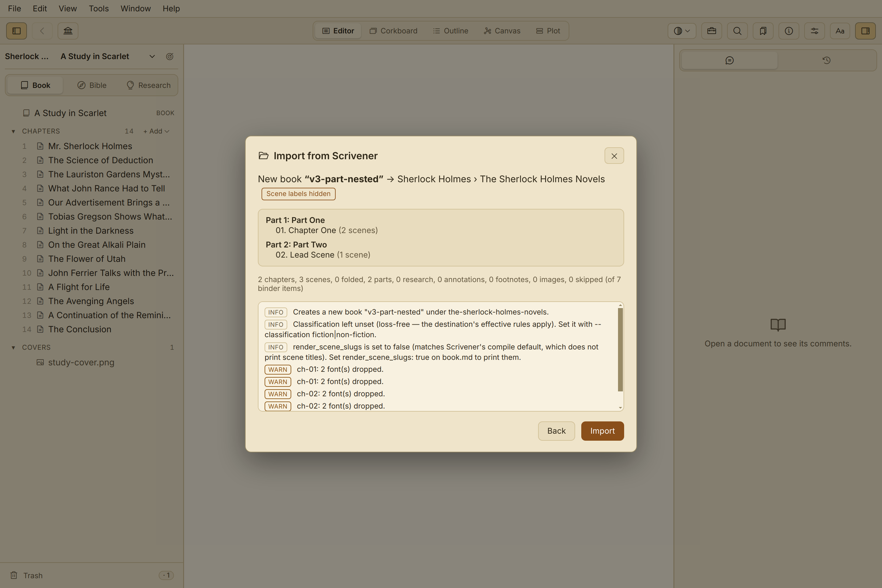The width and height of the screenshot is (882, 588).
Task: Select A Study in Scarlet book row
Action: tap(92, 113)
